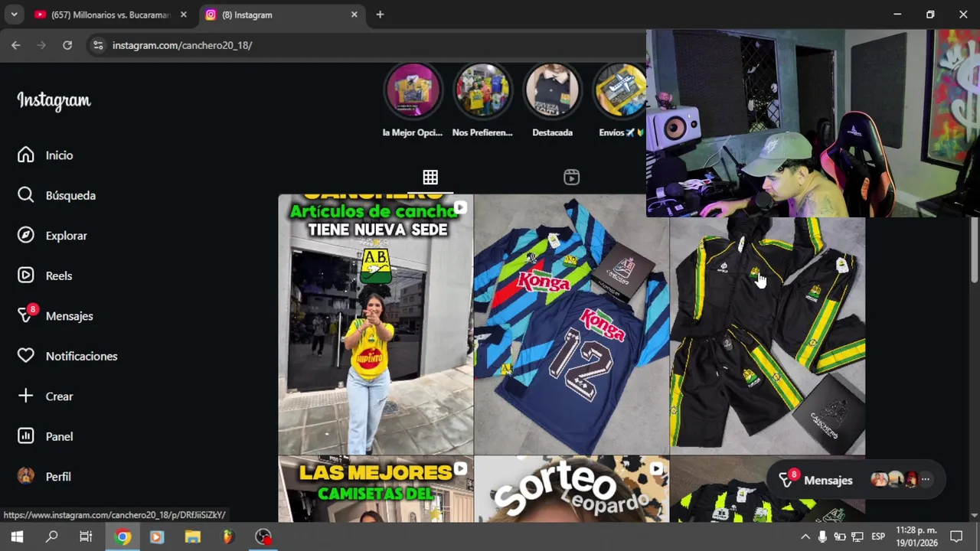Close the Instagram tab

click(354, 15)
